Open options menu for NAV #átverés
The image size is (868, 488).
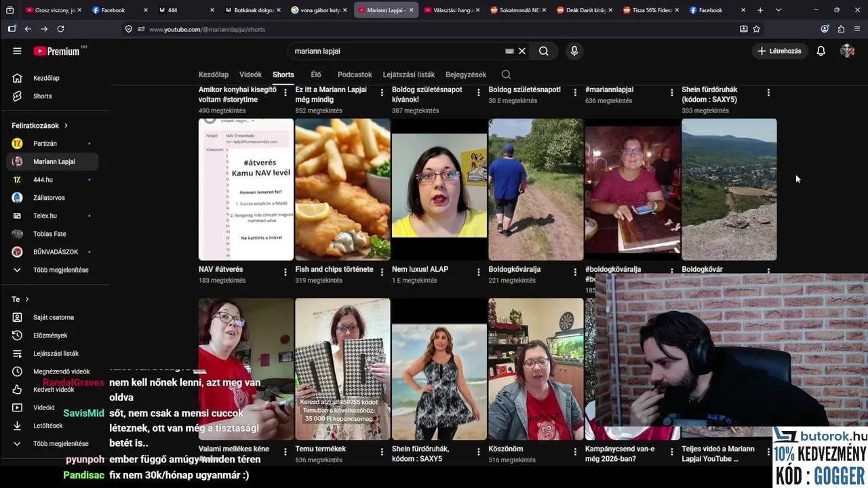coord(285,272)
